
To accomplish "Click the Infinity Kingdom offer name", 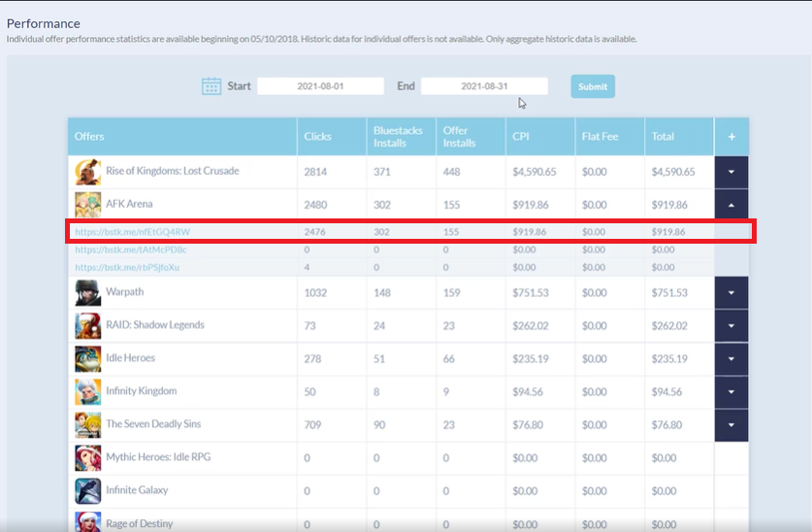I will click(x=142, y=391).
